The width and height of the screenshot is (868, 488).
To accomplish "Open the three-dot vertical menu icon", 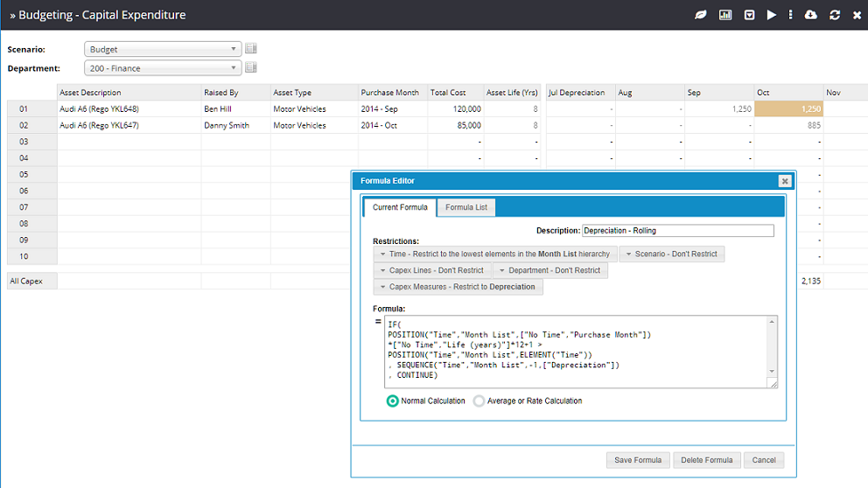I will pos(791,15).
